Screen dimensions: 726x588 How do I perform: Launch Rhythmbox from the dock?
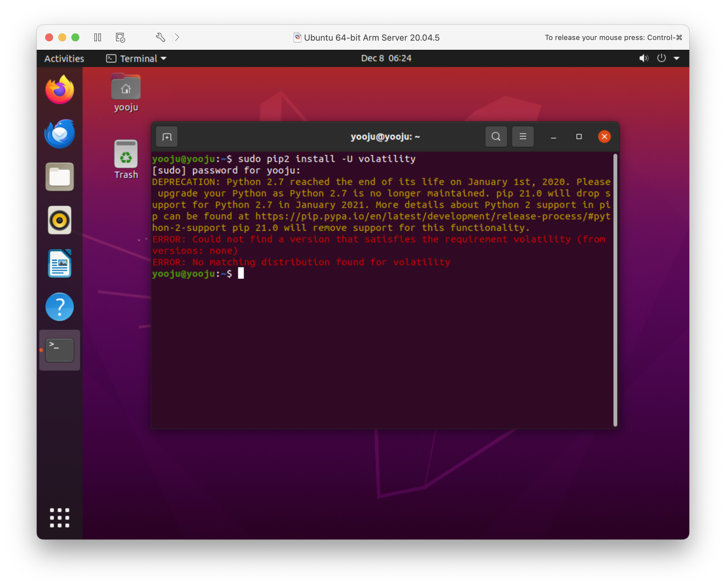(60, 220)
